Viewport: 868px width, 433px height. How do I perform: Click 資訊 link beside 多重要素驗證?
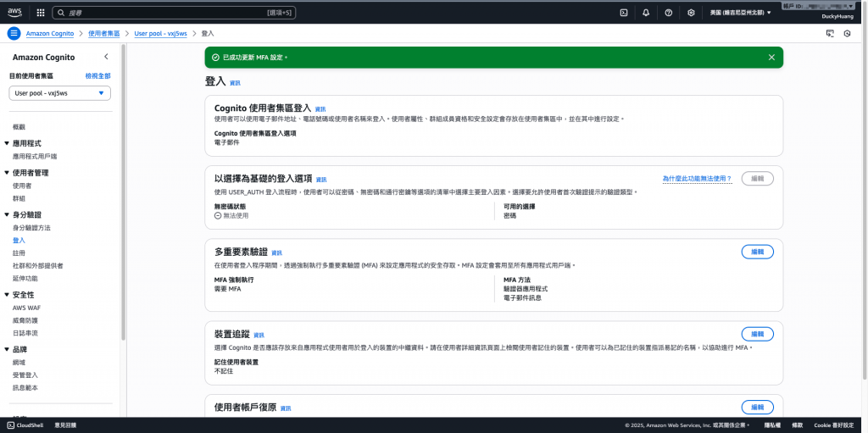pyautogui.click(x=277, y=253)
